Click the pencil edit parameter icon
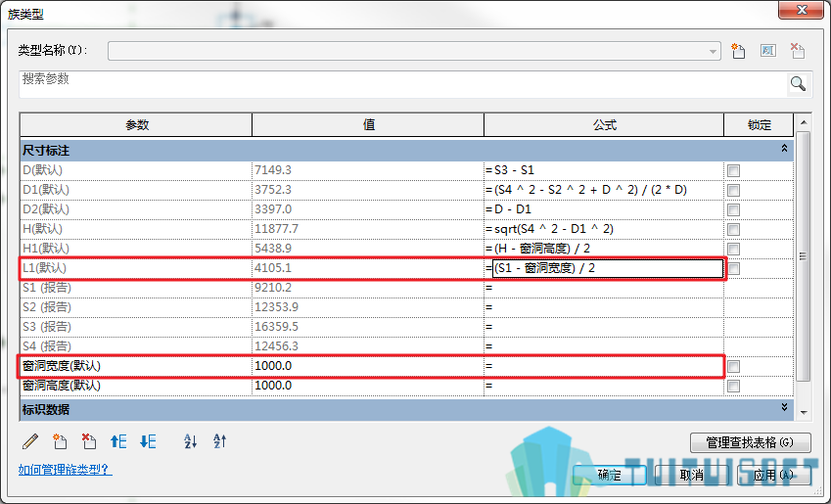Viewport: 831px width, 504px height. tap(30, 441)
